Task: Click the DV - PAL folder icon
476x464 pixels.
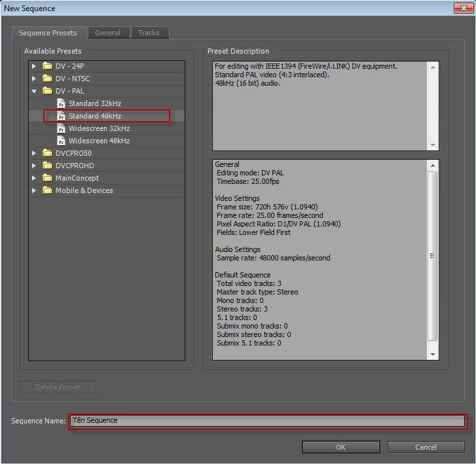Action: (x=47, y=91)
